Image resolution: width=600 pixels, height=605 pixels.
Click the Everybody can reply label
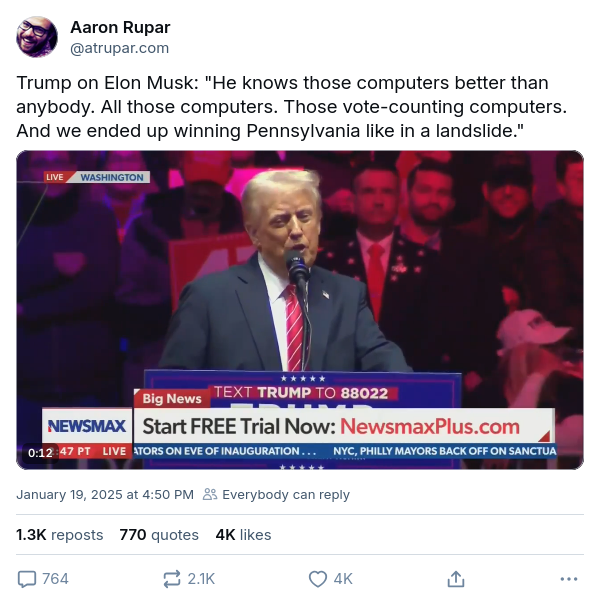(x=286, y=495)
